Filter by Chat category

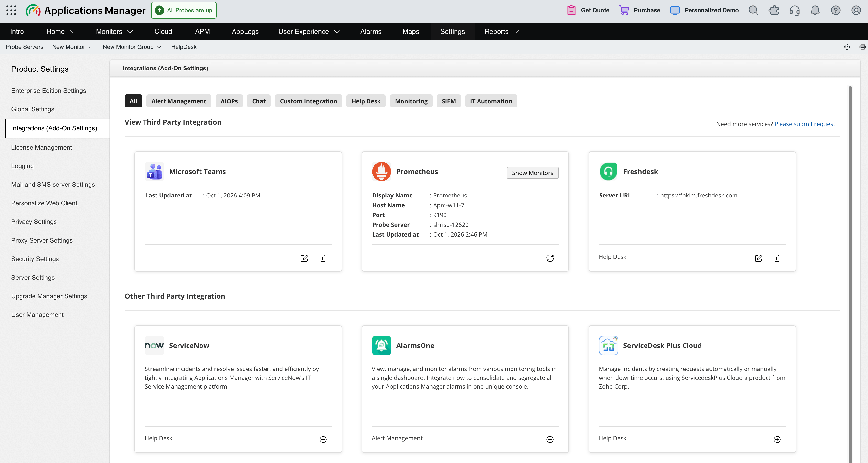click(259, 101)
